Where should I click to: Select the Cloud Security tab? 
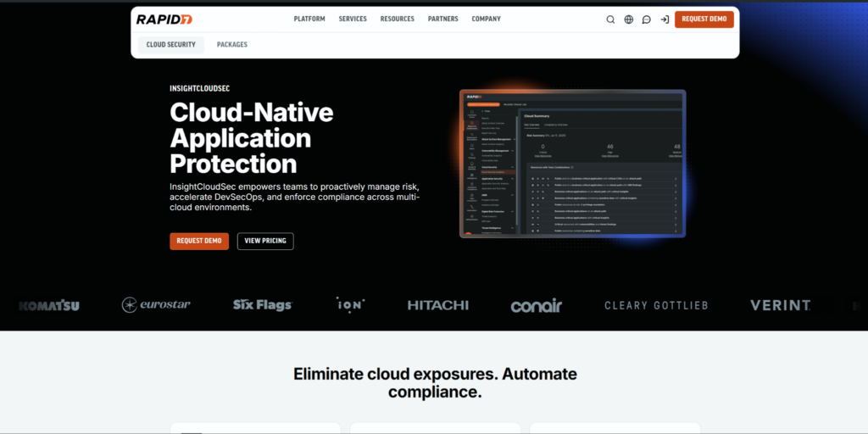171,45
